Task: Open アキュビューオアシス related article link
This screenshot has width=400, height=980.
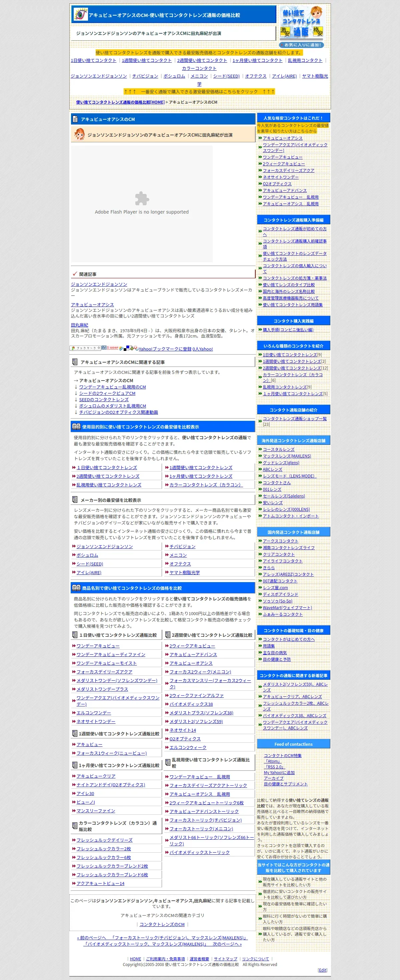Action: point(92,305)
